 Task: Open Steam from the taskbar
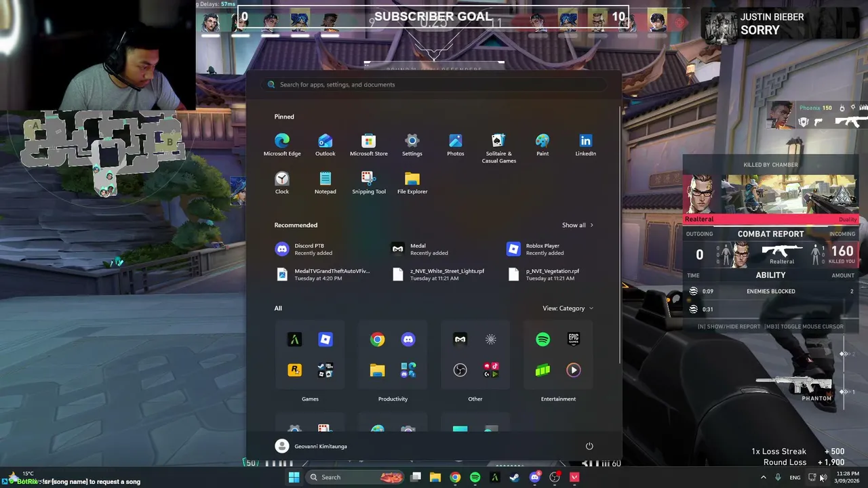point(515,477)
